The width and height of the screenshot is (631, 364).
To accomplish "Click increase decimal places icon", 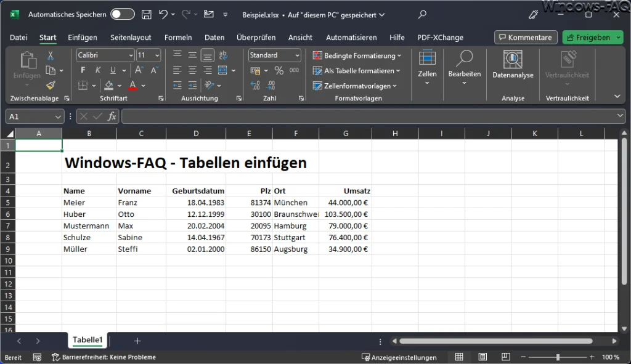I will click(x=255, y=85).
